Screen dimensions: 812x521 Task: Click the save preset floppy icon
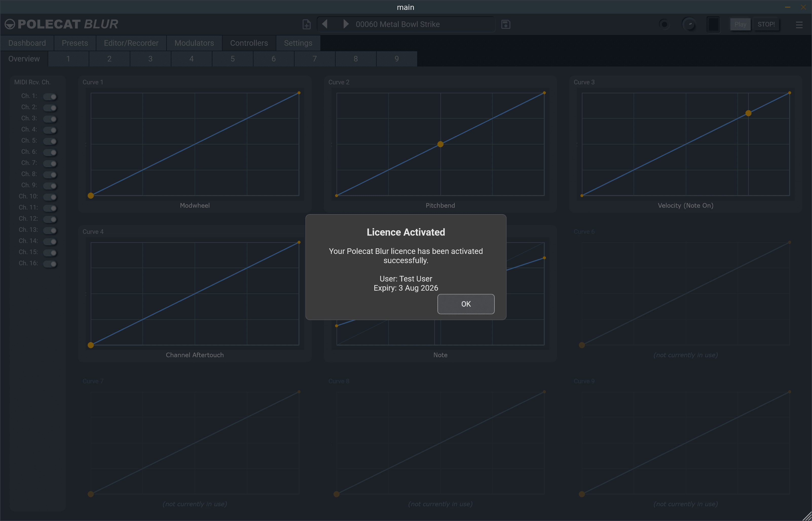click(506, 24)
